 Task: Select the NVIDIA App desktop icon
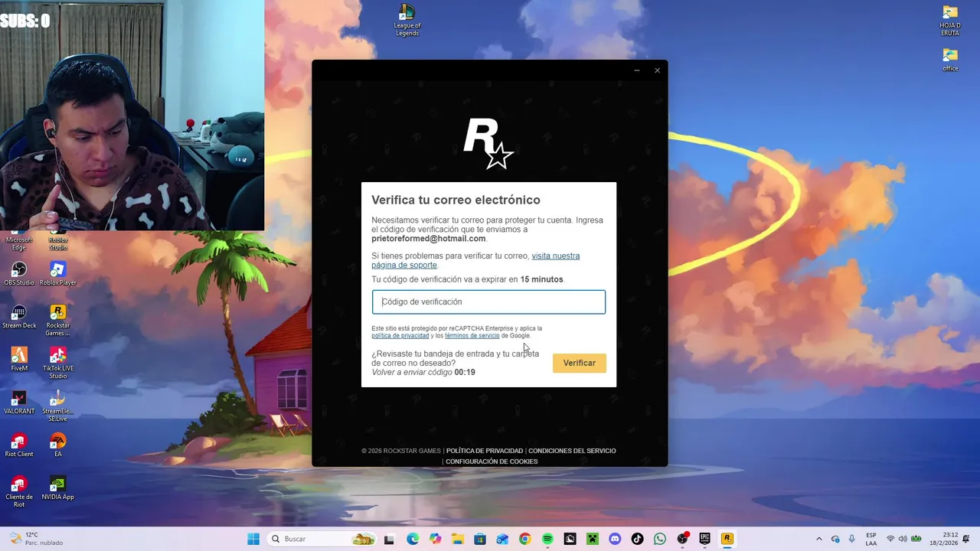pyautogui.click(x=57, y=488)
